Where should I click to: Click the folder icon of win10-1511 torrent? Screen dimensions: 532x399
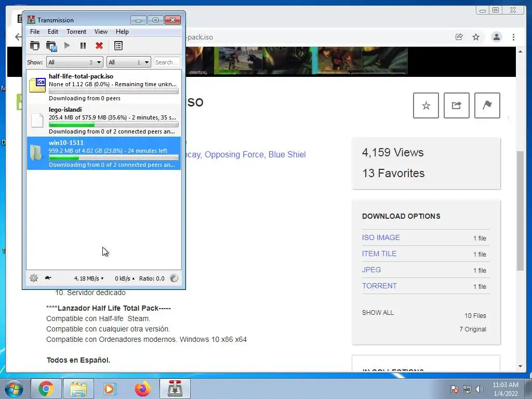click(36, 152)
